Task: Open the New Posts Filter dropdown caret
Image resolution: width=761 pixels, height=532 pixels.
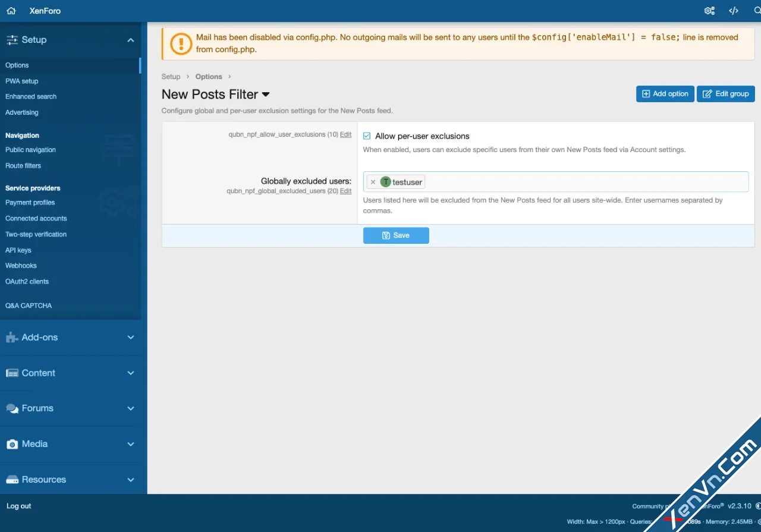Action: 266,95
